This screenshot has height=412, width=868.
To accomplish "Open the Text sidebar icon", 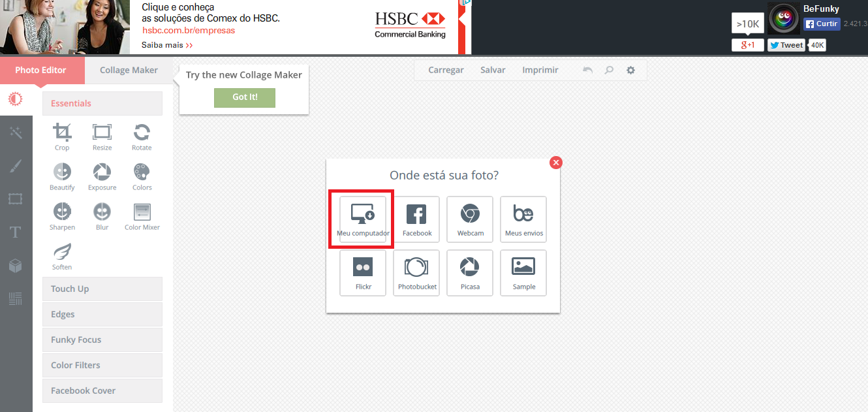I will coord(16,232).
